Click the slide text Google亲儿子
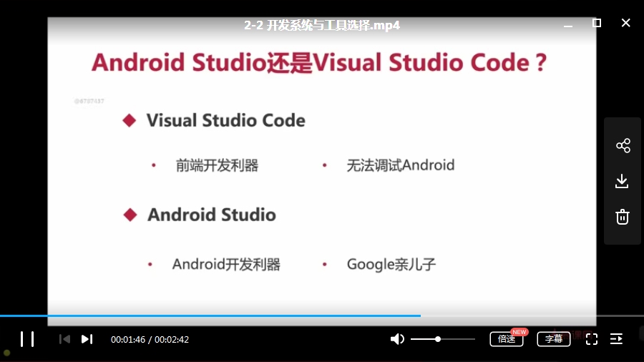 391,264
